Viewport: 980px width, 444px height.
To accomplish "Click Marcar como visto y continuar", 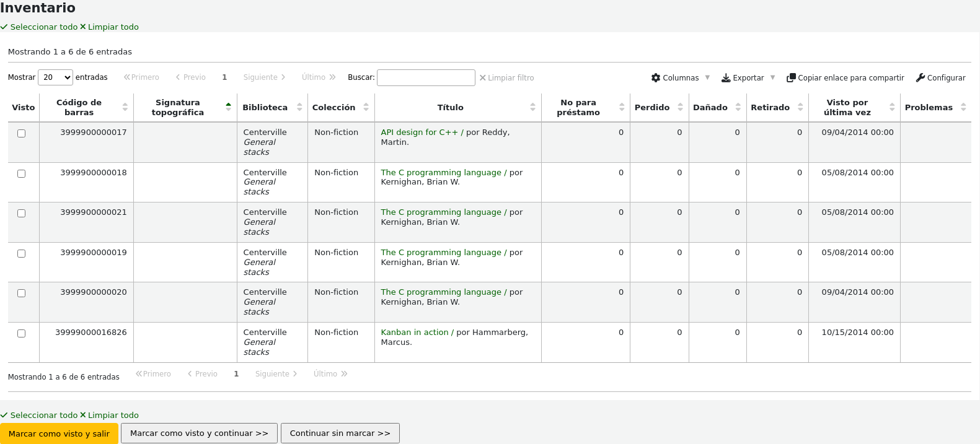I will (x=199, y=433).
